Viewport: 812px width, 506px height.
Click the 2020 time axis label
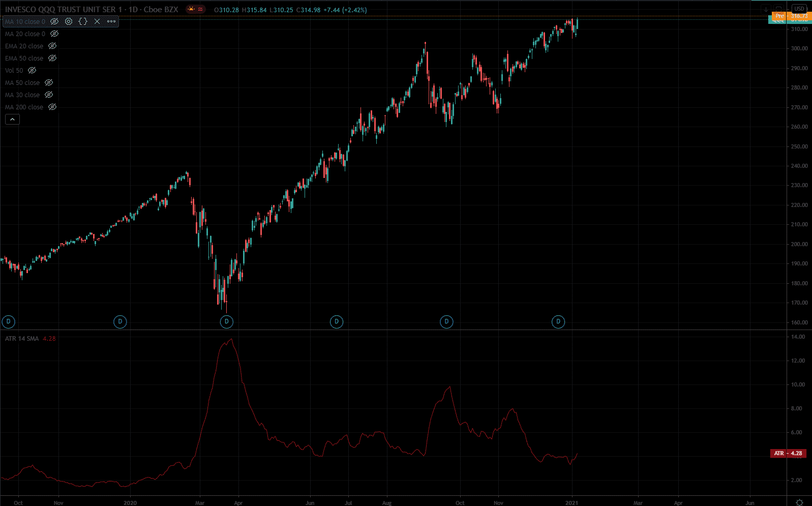130,503
